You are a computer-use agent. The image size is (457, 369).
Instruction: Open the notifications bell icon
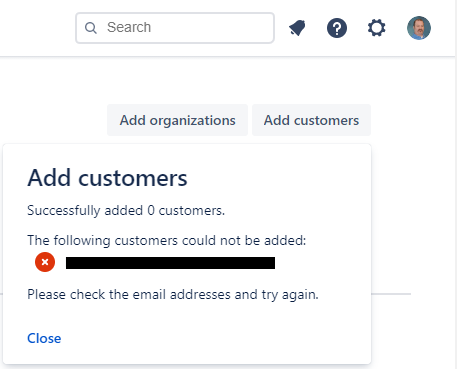(297, 28)
